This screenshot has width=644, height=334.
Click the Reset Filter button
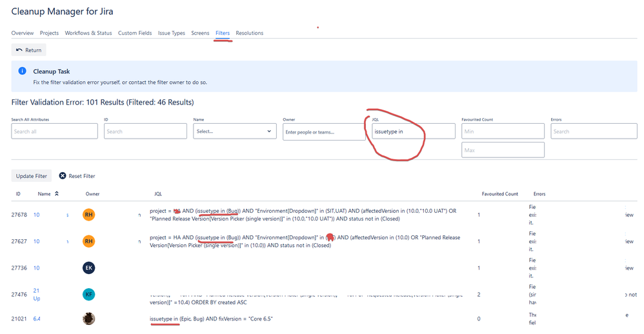pyautogui.click(x=77, y=176)
